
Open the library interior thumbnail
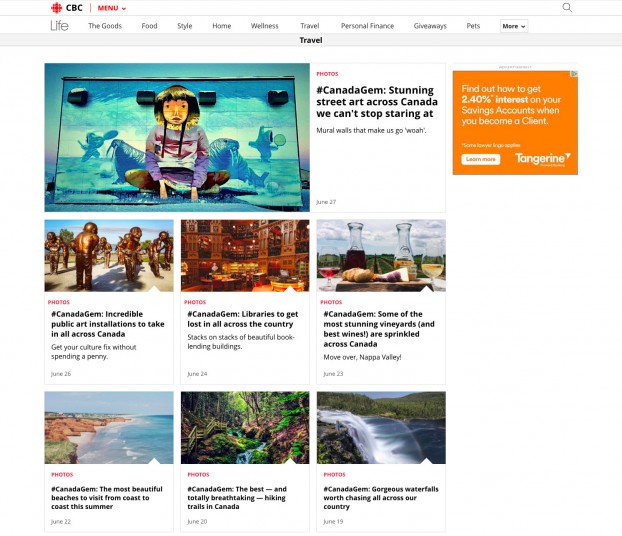point(245,256)
